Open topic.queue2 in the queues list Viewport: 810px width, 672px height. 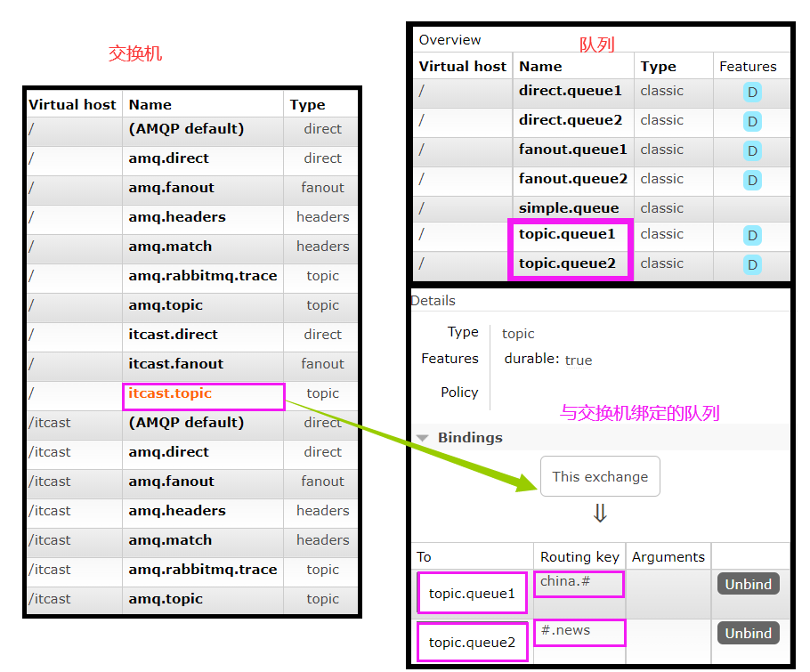coord(567,264)
